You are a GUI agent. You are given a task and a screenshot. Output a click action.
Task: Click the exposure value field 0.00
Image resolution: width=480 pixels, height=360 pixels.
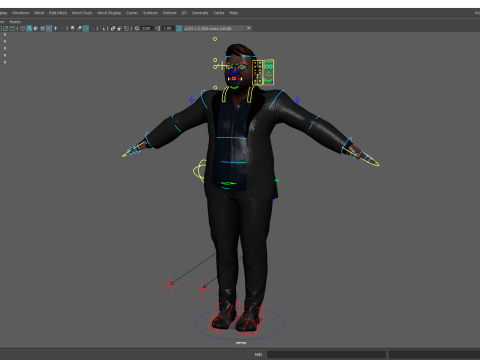pos(147,28)
